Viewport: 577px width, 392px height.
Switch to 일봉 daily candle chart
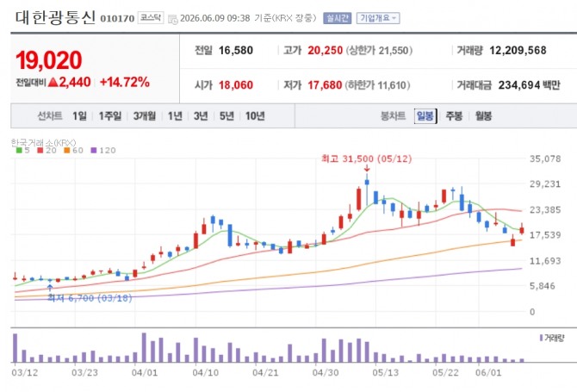click(425, 116)
